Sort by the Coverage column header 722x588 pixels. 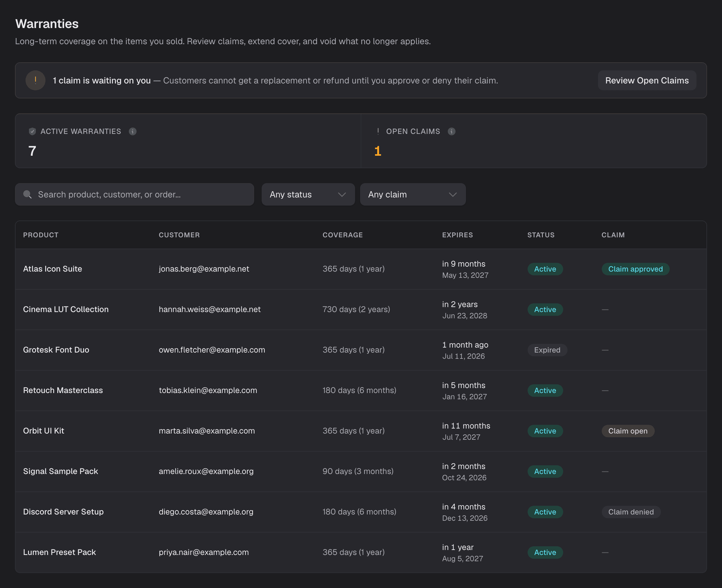343,235
